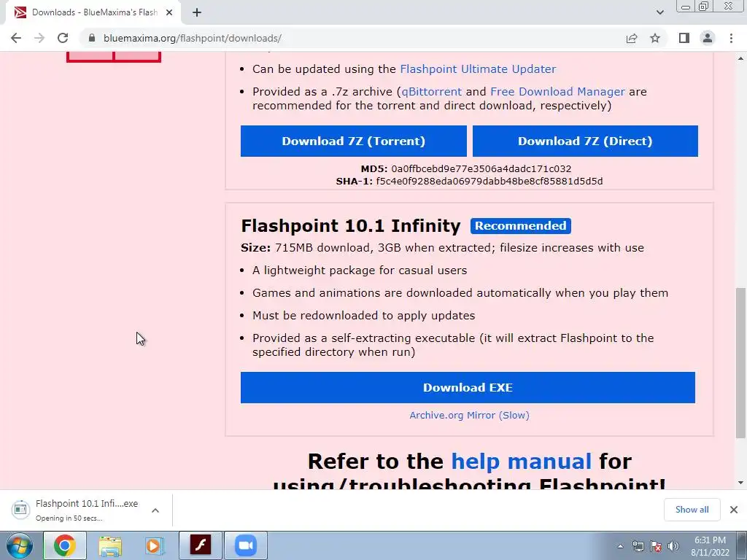Screen dimensions: 747x560
Task: Click the volume speaker tray icon
Action: (x=673, y=546)
